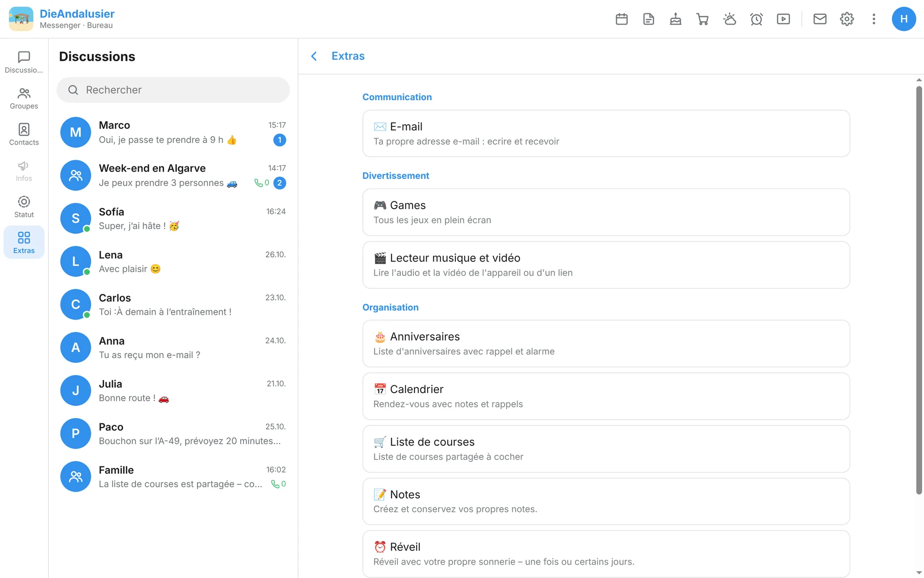Switch to the Infos sidebar tab
This screenshot has height=578, width=924.
coord(24,171)
